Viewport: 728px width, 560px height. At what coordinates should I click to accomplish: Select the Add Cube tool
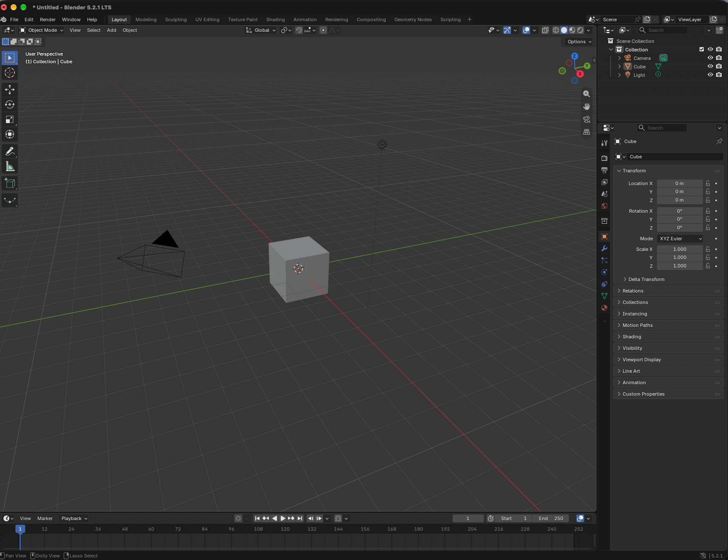pyautogui.click(x=10, y=183)
